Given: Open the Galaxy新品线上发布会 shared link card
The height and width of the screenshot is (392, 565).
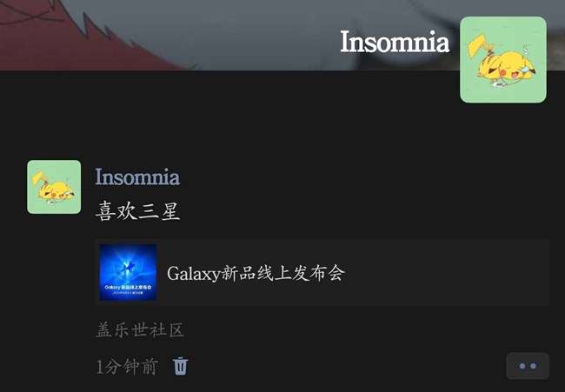Looking at the screenshot, I should tap(322, 272).
